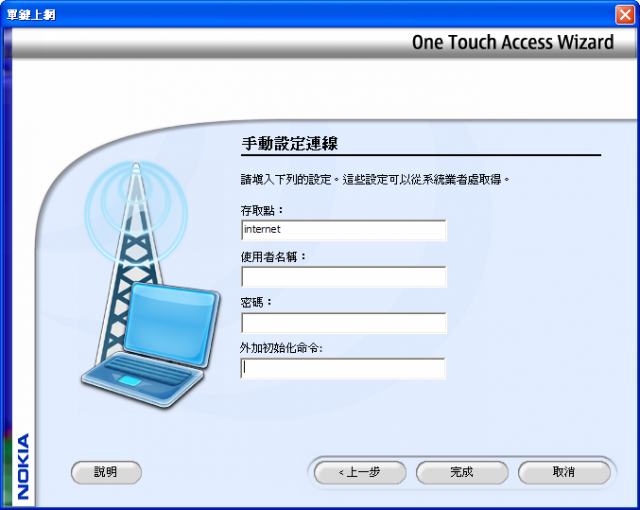Finish the wizard with 完成

[462, 472]
